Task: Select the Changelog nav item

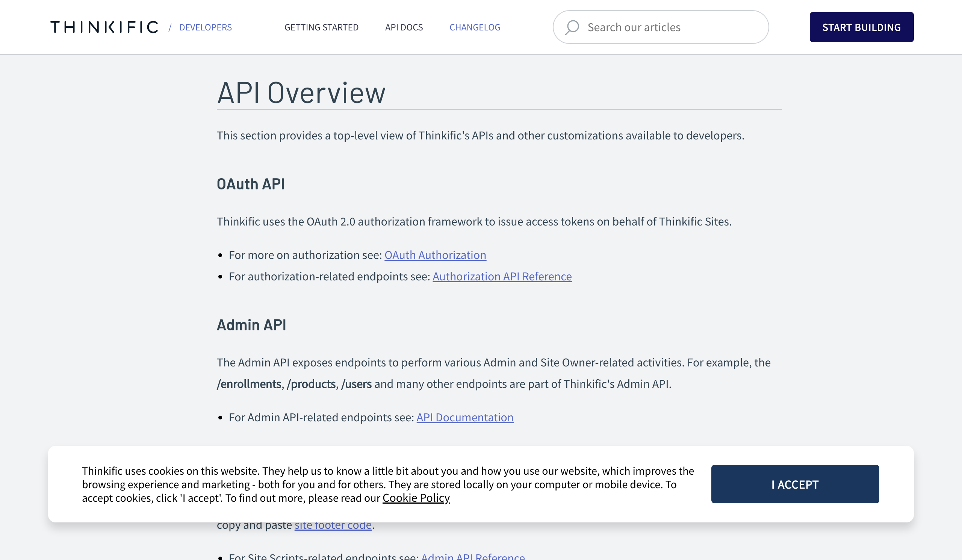Action: [475, 27]
